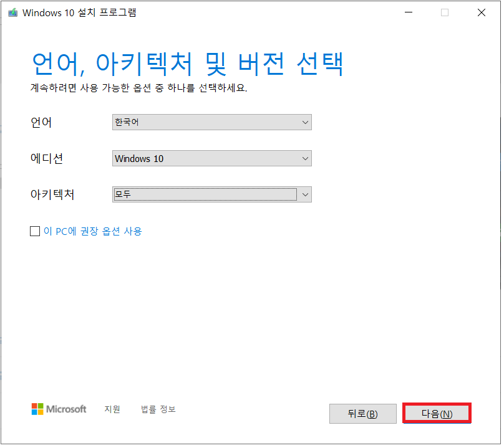Click the heading '언어, 아키텍처 및 버전 선택'
Screen dimensions: 504x448
[x=189, y=64]
